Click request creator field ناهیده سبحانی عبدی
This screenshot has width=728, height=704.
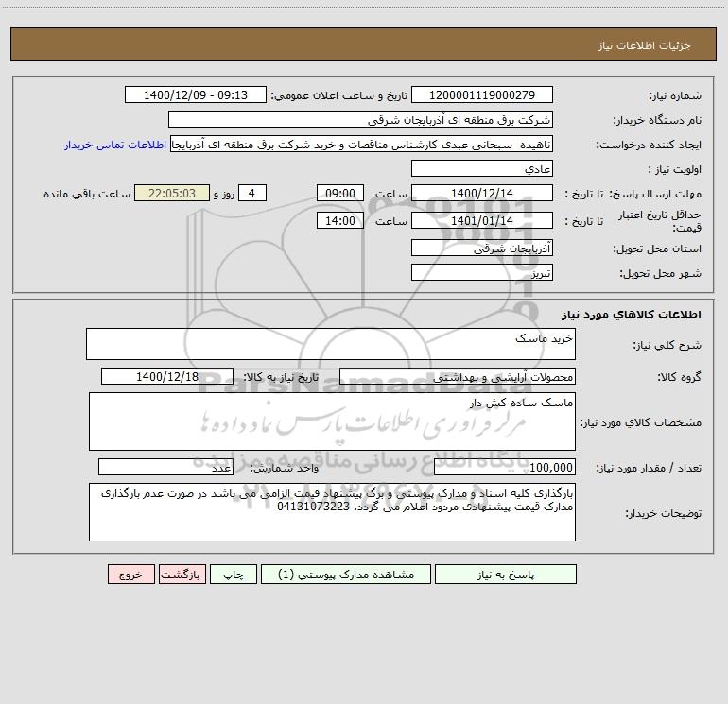point(362,144)
